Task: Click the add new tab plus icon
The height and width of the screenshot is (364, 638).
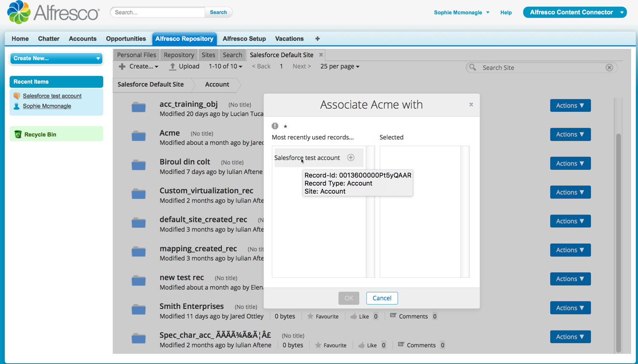Action: tap(317, 39)
